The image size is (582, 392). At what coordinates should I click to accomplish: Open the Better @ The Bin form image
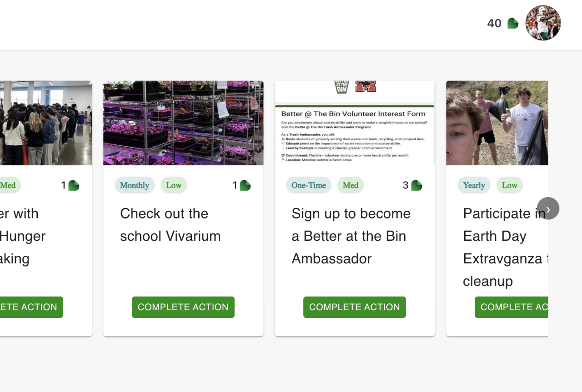point(355,123)
